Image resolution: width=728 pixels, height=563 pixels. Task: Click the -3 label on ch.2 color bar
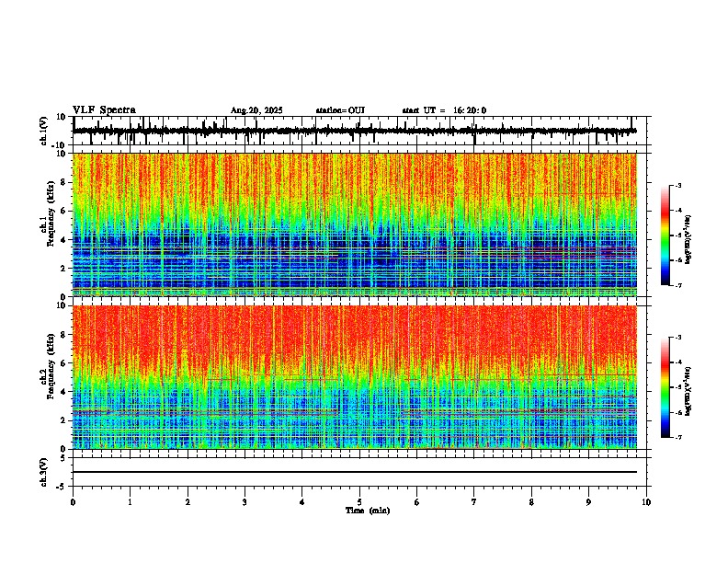(x=678, y=338)
